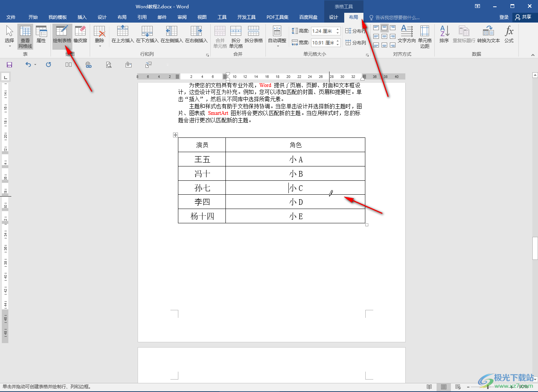Click the zoom out minus button
The height and width of the screenshot is (392, 538).
(x=468, y=387)
